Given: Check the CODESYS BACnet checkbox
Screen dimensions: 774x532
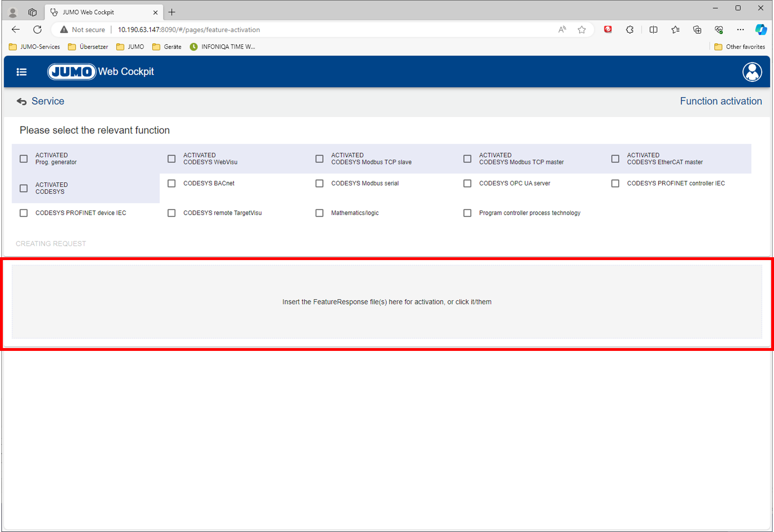Looking at the screenshot, I should pos(172,183).
